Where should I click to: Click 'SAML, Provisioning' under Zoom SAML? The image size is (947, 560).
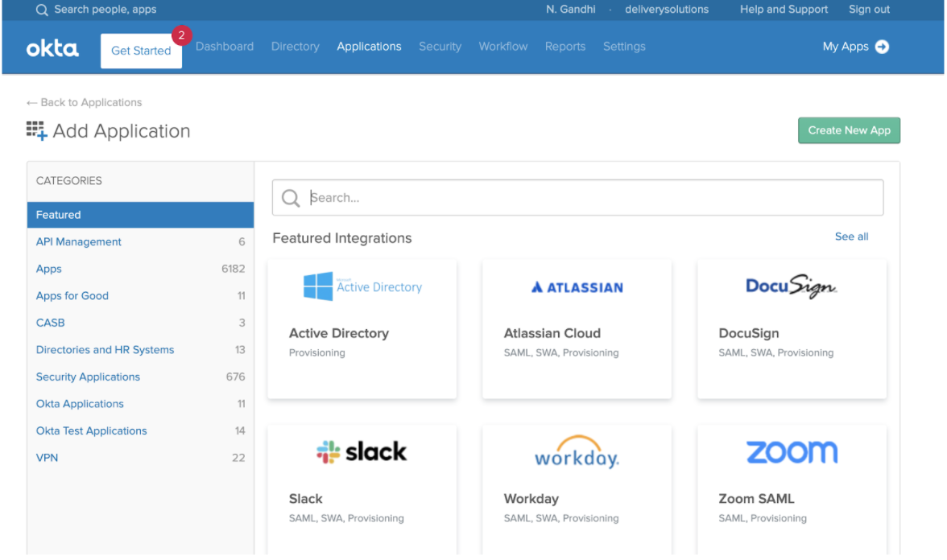coord(763,518)
